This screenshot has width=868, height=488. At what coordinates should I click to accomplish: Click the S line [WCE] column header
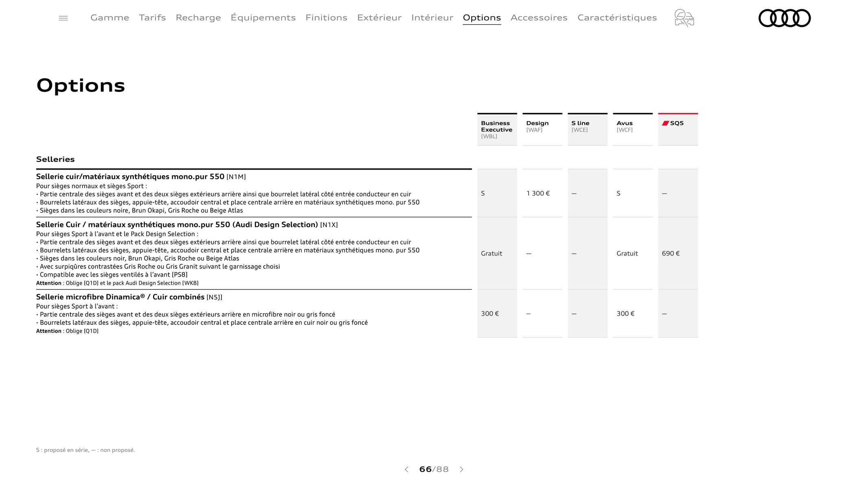(x=588, y=129)
